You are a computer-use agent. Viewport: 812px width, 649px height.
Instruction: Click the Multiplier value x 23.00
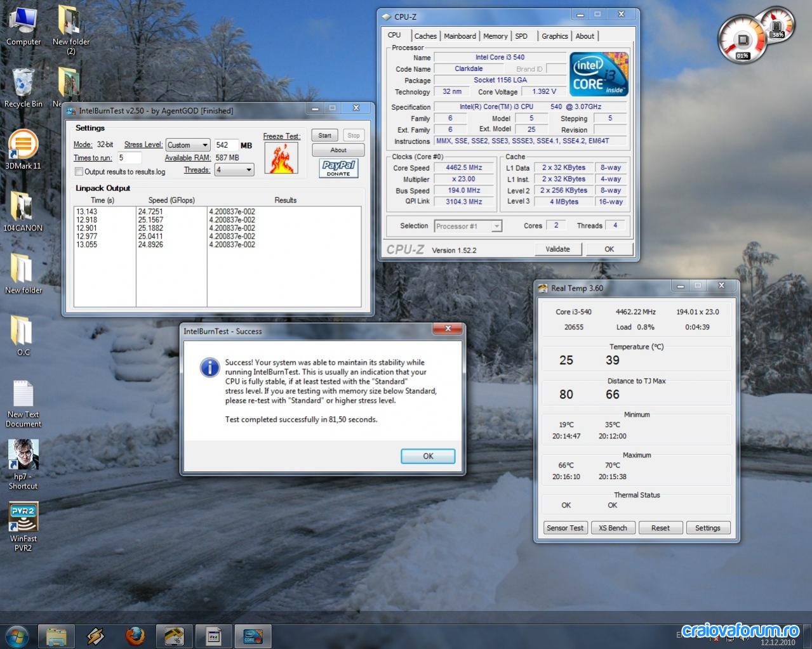pyautogui.click(x=464, y=179)
